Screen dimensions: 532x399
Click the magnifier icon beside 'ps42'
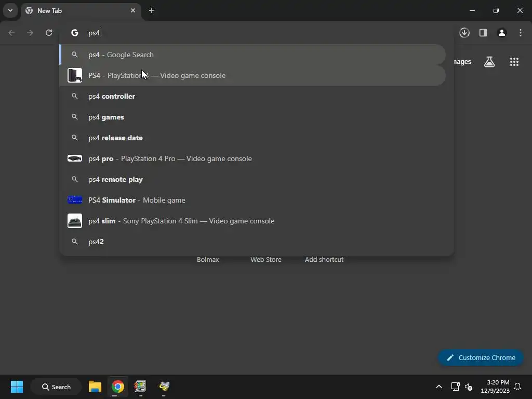pos(75,242)
